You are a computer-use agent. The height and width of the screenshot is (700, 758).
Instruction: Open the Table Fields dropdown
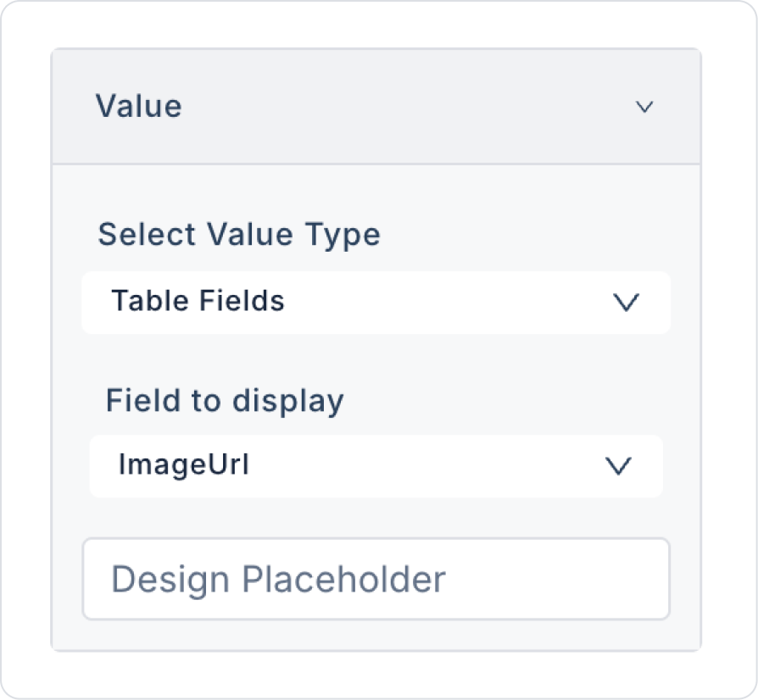coord(376,302)
